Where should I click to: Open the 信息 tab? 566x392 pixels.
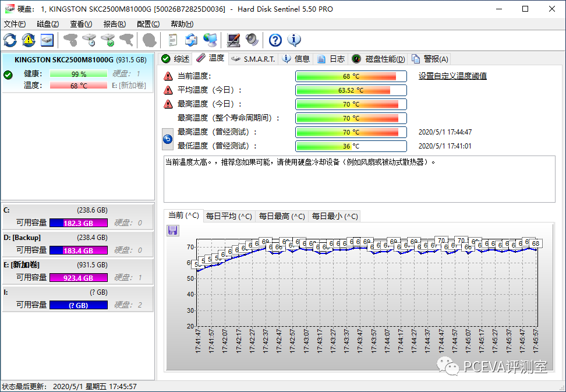[296, 59]
